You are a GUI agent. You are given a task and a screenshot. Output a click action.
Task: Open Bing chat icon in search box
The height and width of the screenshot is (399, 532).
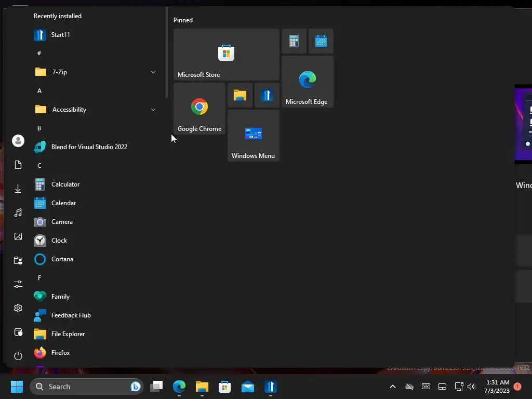point(136,387)
